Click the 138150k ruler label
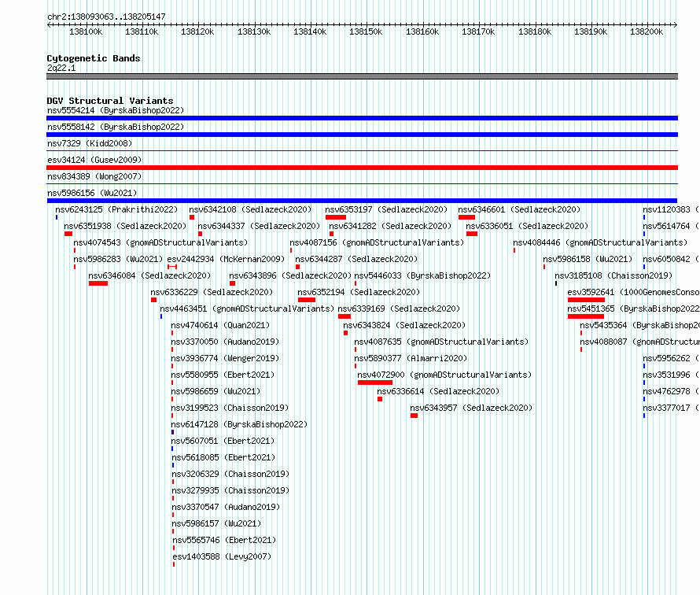This screenshot has height=595, width=700. pos(366,31)
